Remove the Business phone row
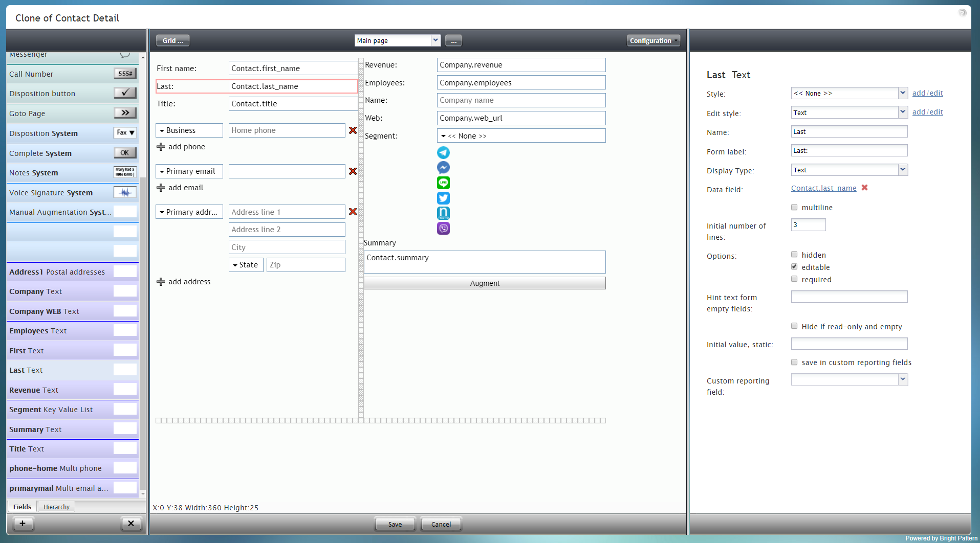Screen dimensions: 980x543 tap(353, 130)
